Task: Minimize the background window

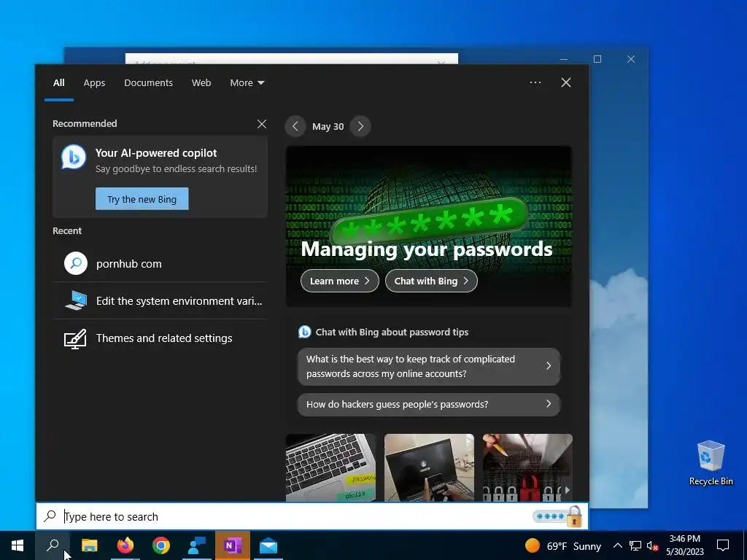Action: [x=564, y=59]
